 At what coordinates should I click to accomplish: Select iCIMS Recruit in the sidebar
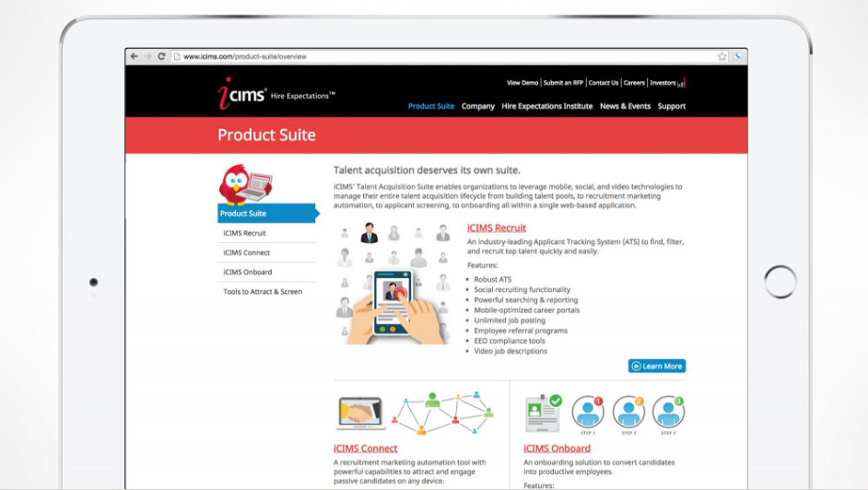point(245,233)
